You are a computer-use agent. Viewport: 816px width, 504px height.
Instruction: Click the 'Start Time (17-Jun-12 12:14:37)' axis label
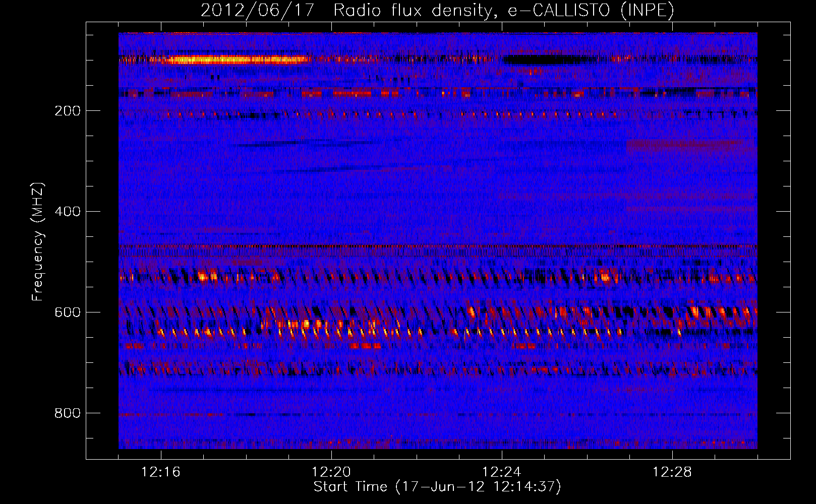tap(437, 487)
